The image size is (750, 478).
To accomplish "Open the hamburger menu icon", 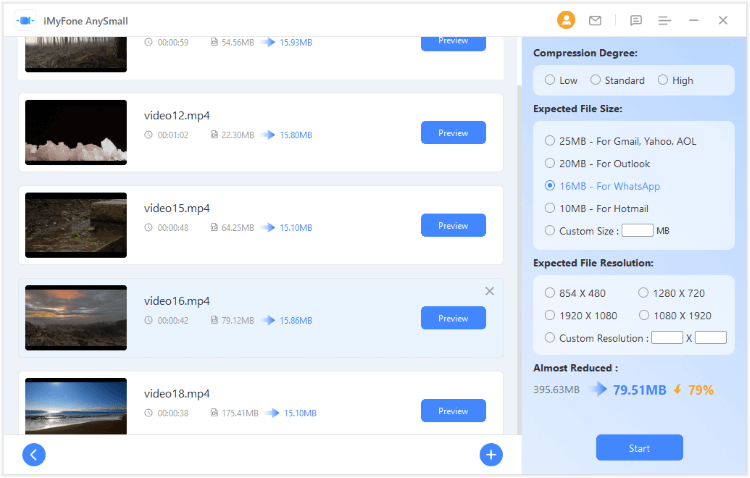I will (x=664, y=21).
